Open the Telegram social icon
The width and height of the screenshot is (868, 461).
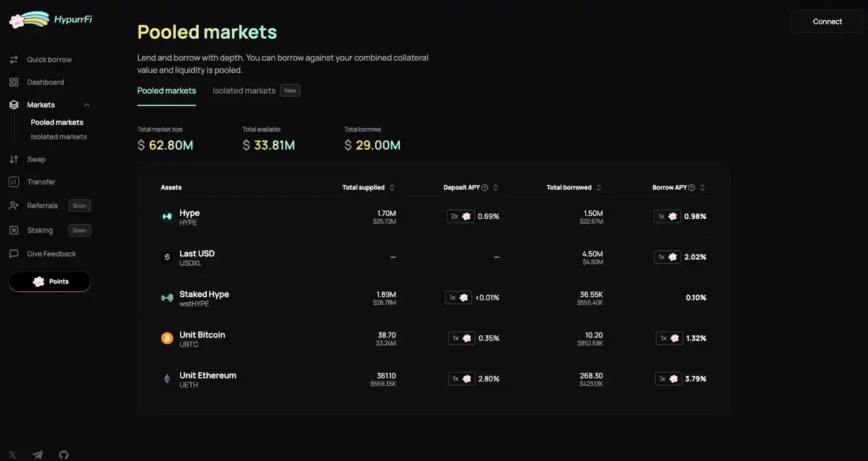[x=38, y=454]
